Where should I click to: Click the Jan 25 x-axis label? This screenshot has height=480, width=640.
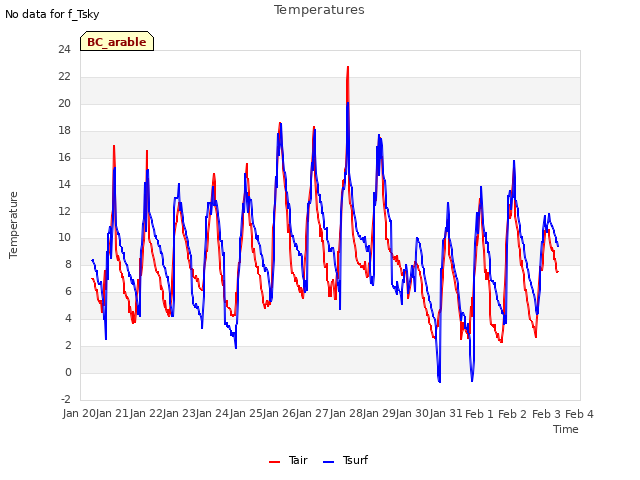[x=246, y=414]
